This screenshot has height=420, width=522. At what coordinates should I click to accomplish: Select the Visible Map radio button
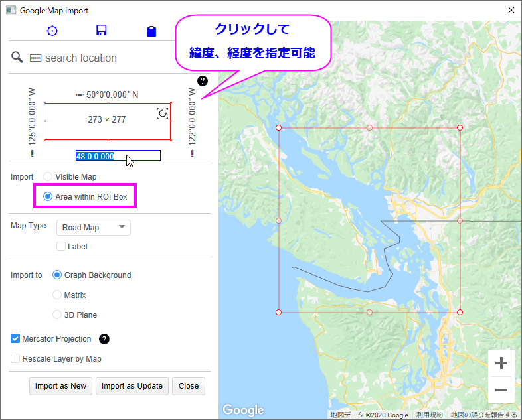tap(48, 176)
